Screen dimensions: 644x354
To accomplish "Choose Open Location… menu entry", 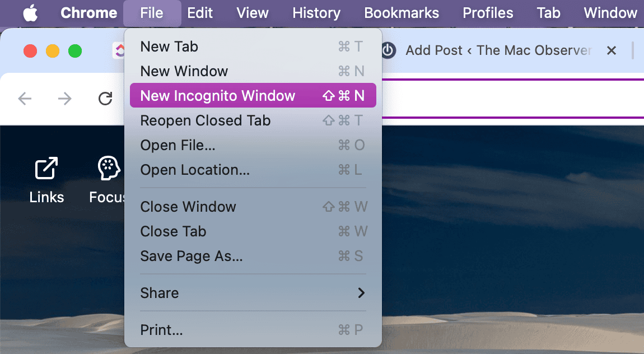I will (253, 170).
